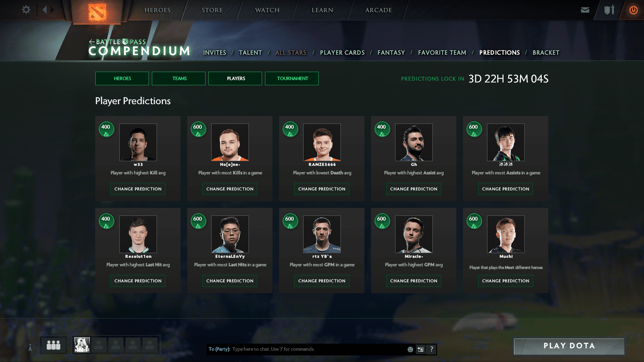Switch to the Heroes predictions category

coord(122,79)
